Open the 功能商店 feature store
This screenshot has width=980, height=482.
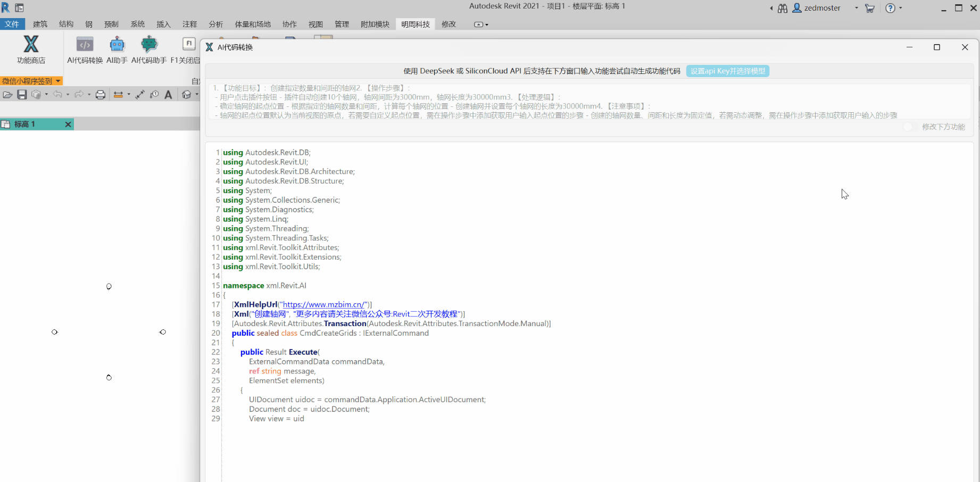[31, 49]
